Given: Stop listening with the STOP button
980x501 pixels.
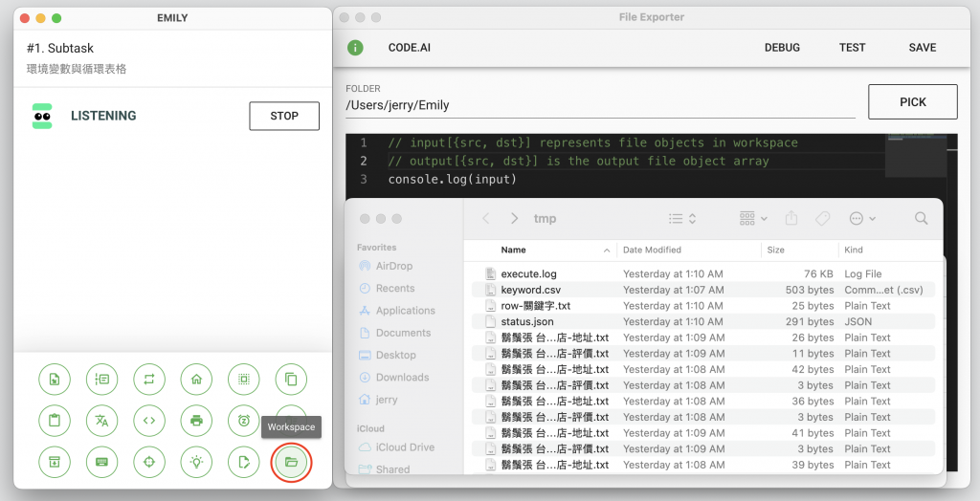Looking at the screenshot, I should pyautogui.click(x=284, y=117).
